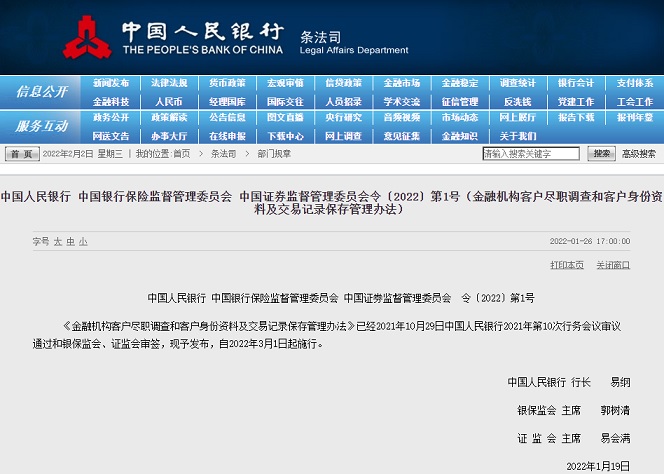The image size is (664, 474).
Task: Go to 意见征集 page
Action: [402, 136]
